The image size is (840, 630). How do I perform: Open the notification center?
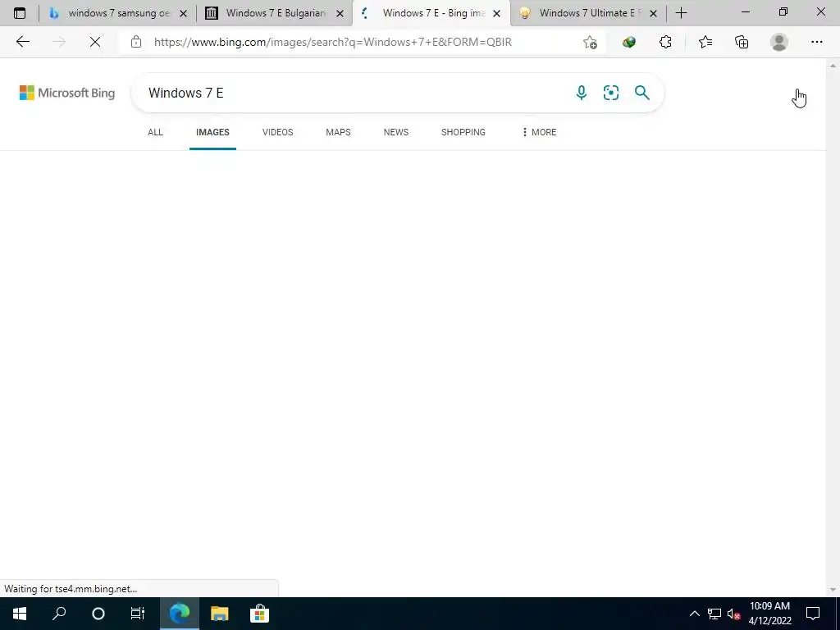click(813, 614)
